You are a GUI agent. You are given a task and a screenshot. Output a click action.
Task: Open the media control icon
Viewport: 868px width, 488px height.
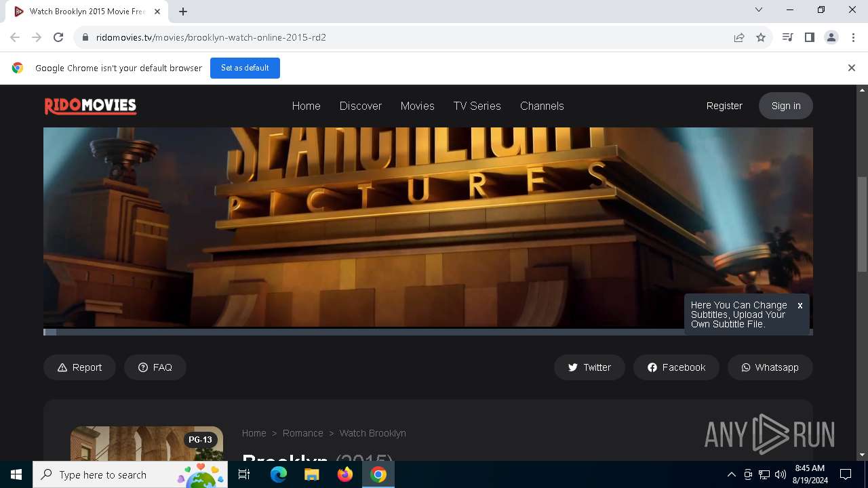(x=787, y=37)
